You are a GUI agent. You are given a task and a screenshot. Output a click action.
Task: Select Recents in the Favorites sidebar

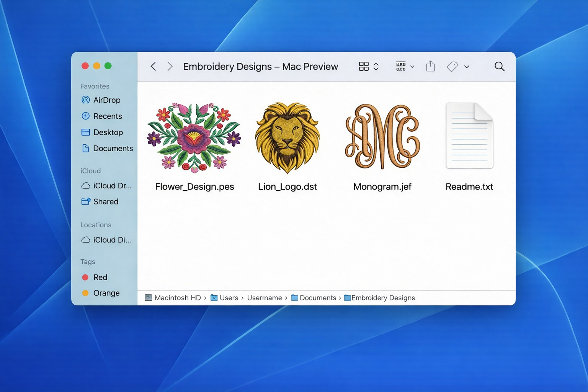point(108,116)
